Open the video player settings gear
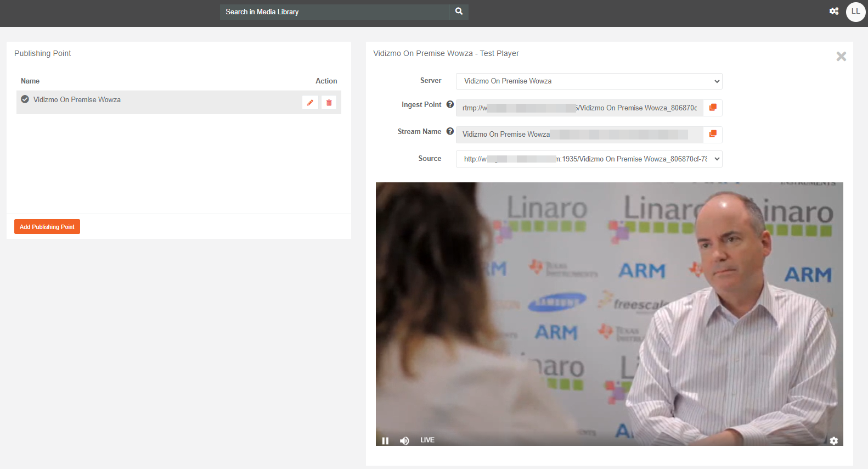The height and width of the screenshot is (469, 868). (833, 440)
